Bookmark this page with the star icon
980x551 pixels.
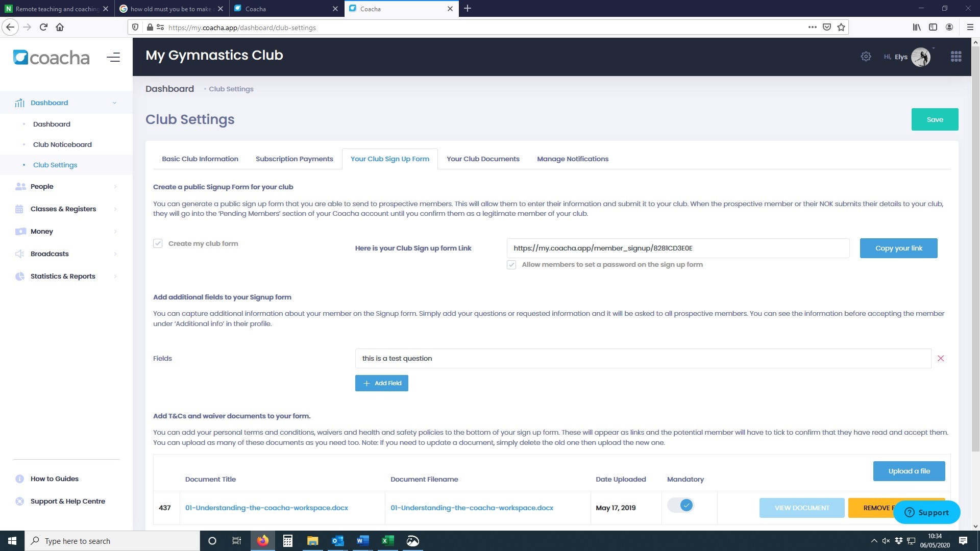(841, 28)
